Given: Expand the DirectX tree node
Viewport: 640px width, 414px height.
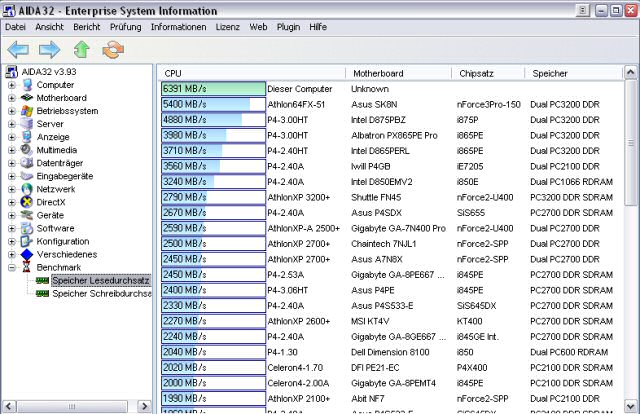Looking at the screenshot, I should [12, 203].
